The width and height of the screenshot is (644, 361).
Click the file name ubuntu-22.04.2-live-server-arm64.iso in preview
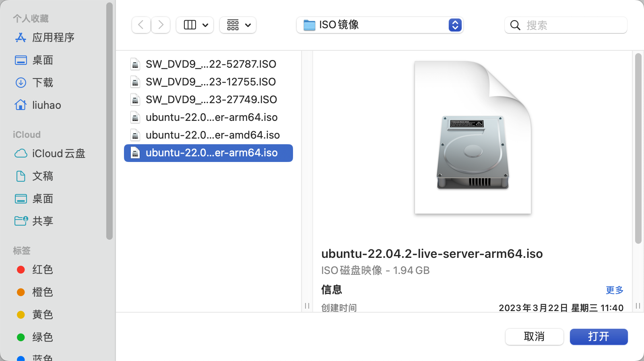pos(432,254)
